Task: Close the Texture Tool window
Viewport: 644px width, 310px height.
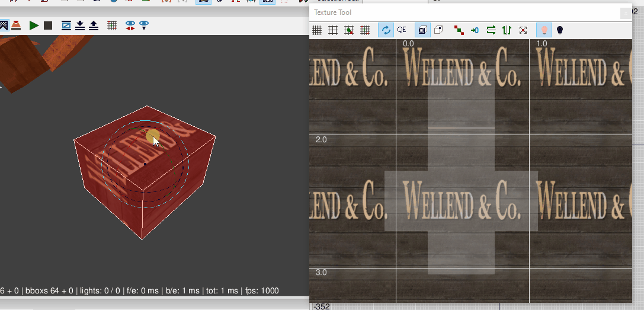Action: [625, 12]
